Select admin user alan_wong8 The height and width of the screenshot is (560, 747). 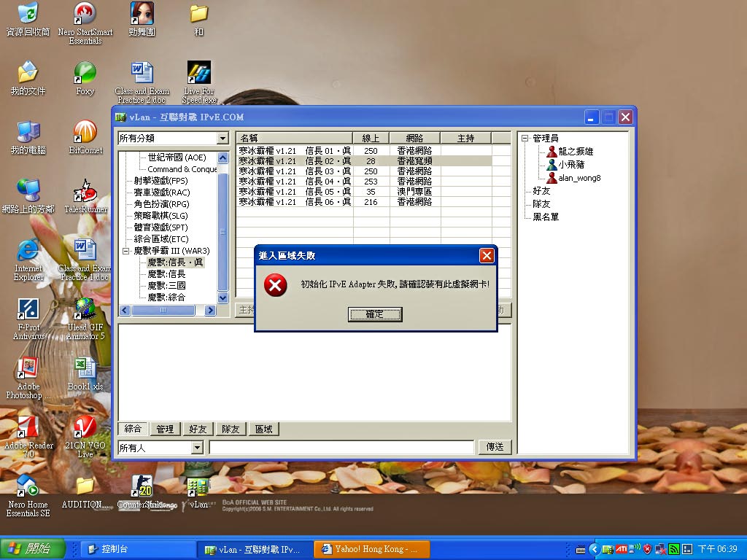pos(579,178)
